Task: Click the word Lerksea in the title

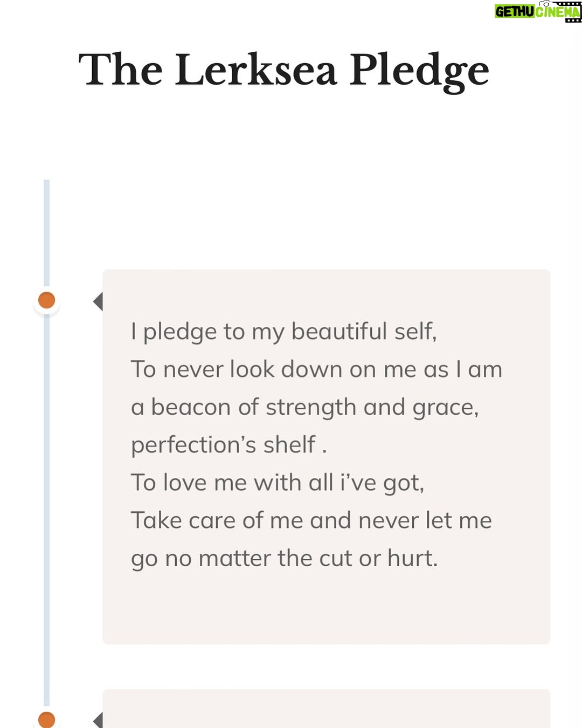Action: (x=257, y=70)
